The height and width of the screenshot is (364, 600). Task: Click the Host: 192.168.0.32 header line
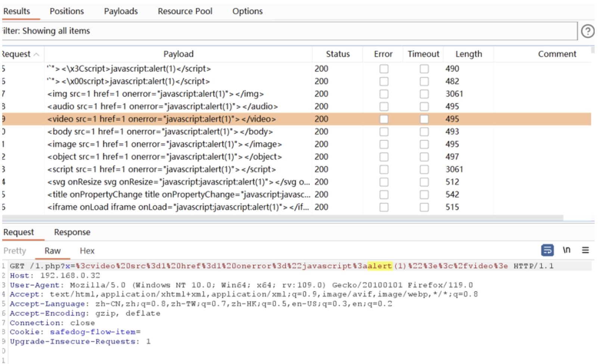click(55, 276)
